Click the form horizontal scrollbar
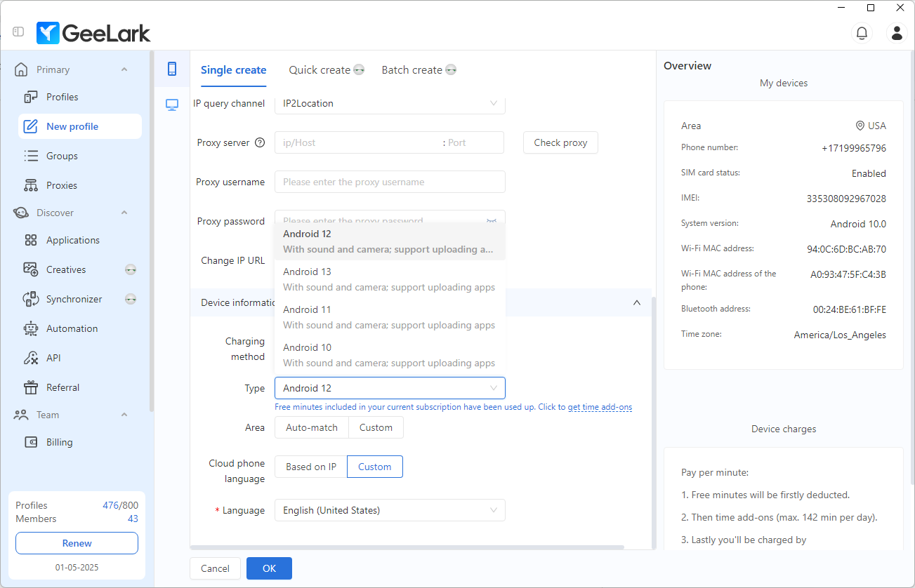The height and width of the screenshot is (588, 915). pos(407,547)
